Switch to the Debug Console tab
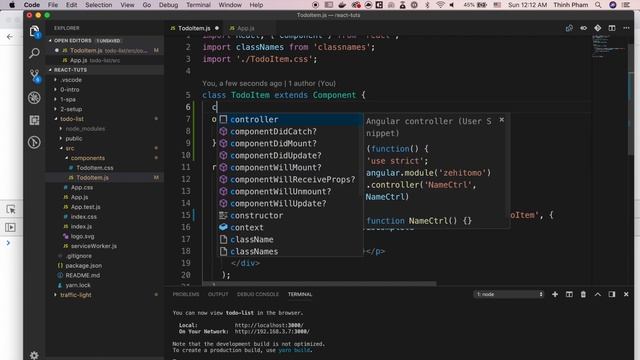 tap(258, 294)
